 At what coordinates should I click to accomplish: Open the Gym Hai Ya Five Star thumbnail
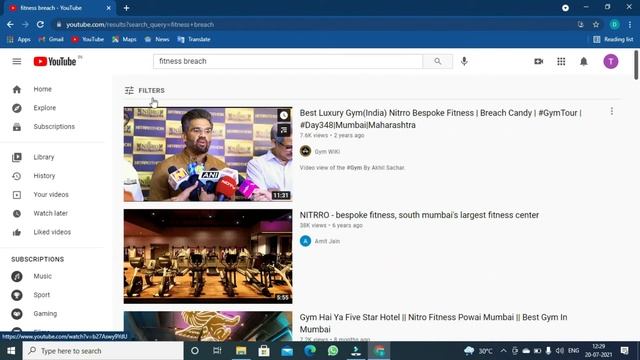point(208,326)
